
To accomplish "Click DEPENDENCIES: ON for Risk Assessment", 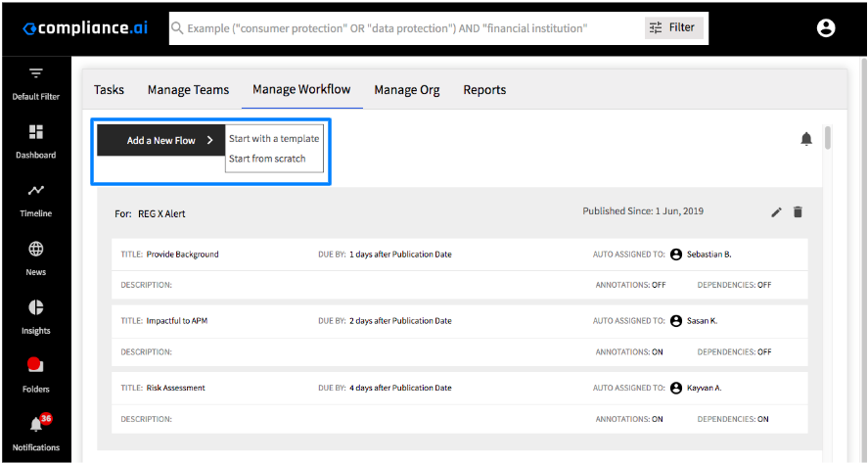I will (x=733, y=419).
